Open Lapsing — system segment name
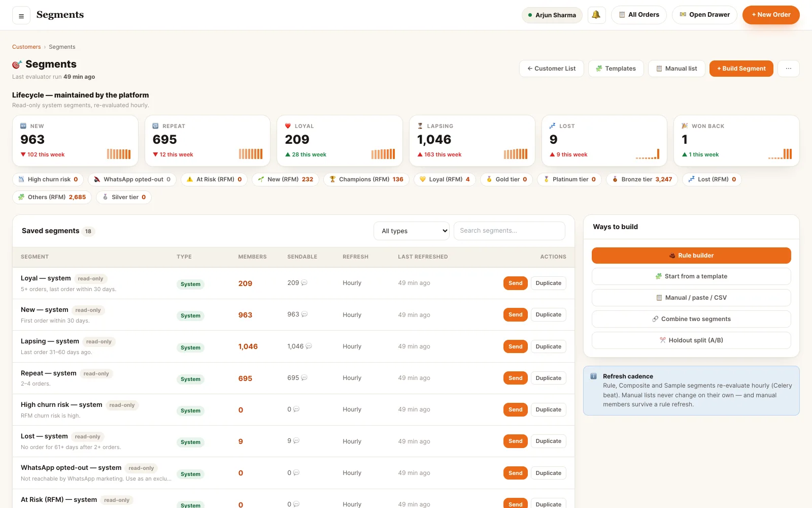This screenshot has height=508, width=812. (50, 341)
